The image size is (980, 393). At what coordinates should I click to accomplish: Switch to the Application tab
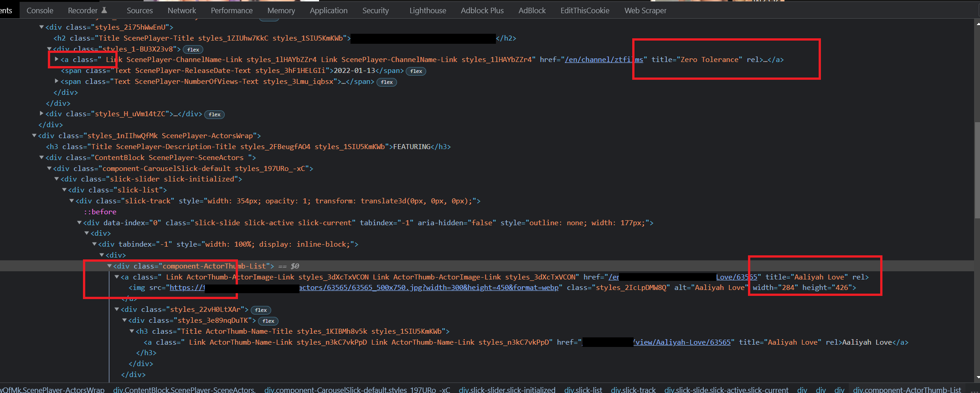coord(329,10)
